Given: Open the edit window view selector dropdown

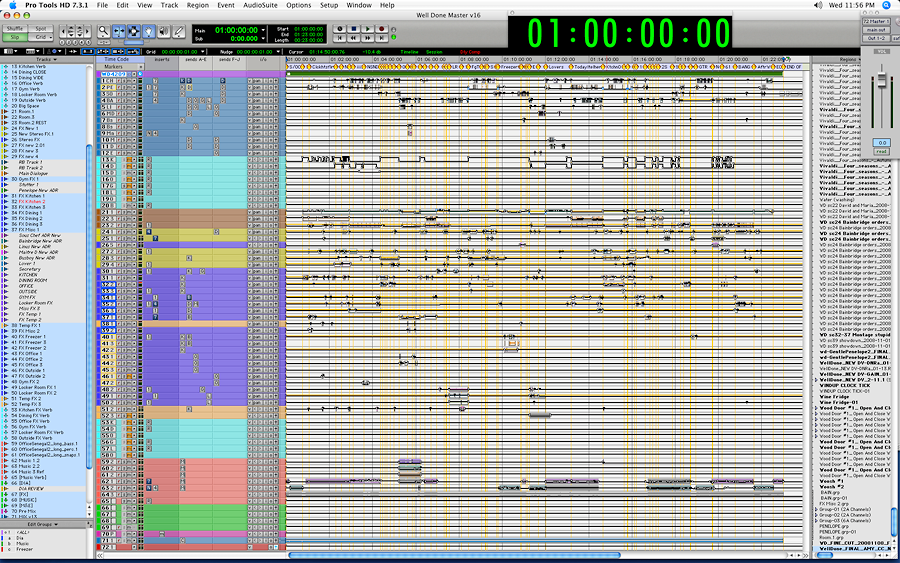Looking at the screenshot, I should [11, 51].
